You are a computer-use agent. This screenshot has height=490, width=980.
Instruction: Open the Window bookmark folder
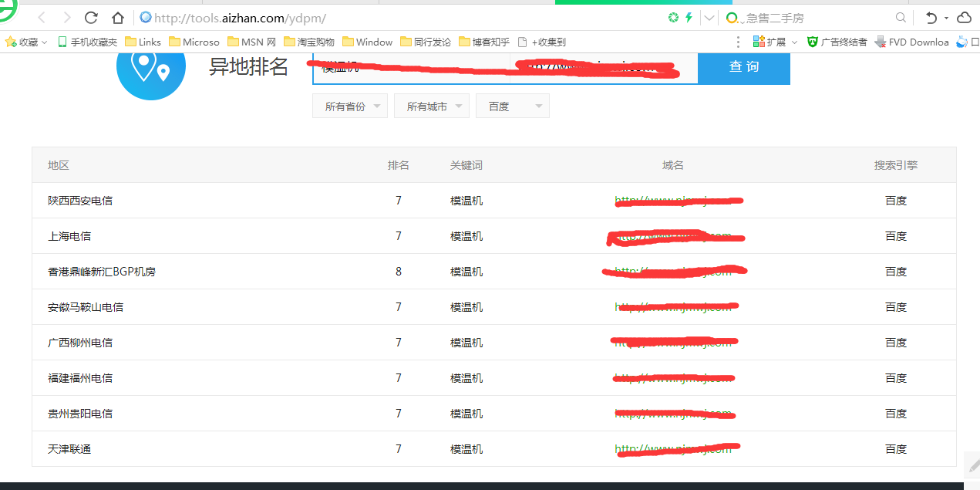[368, 42]
